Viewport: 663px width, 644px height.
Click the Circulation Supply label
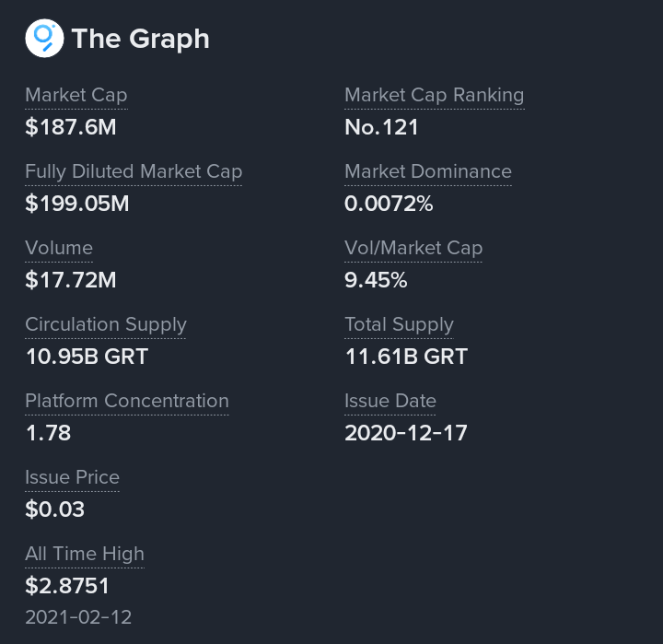click(106, 324)
